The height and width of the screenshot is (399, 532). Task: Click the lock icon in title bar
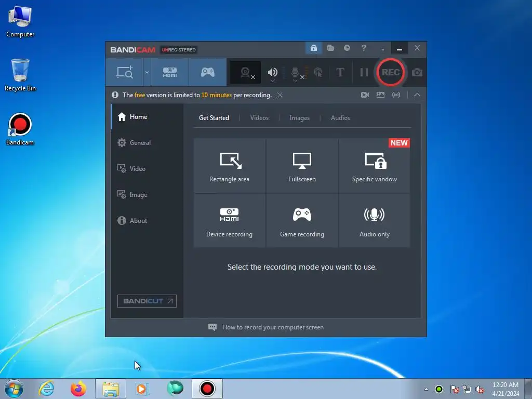(x=313, y=48)
